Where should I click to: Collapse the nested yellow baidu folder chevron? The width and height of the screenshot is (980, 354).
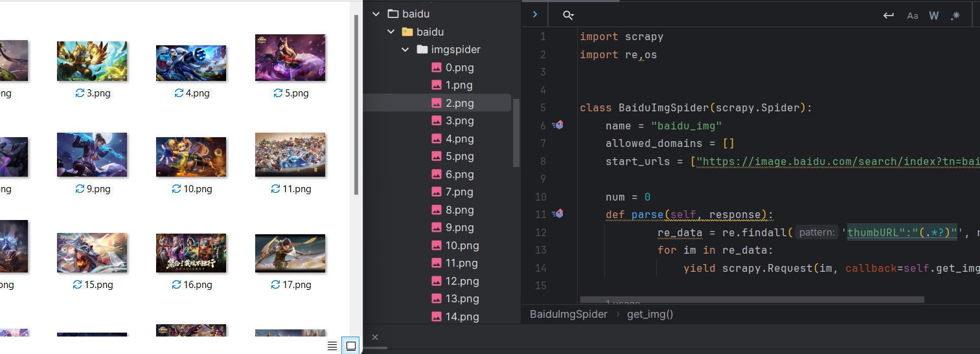pos(390,32)
